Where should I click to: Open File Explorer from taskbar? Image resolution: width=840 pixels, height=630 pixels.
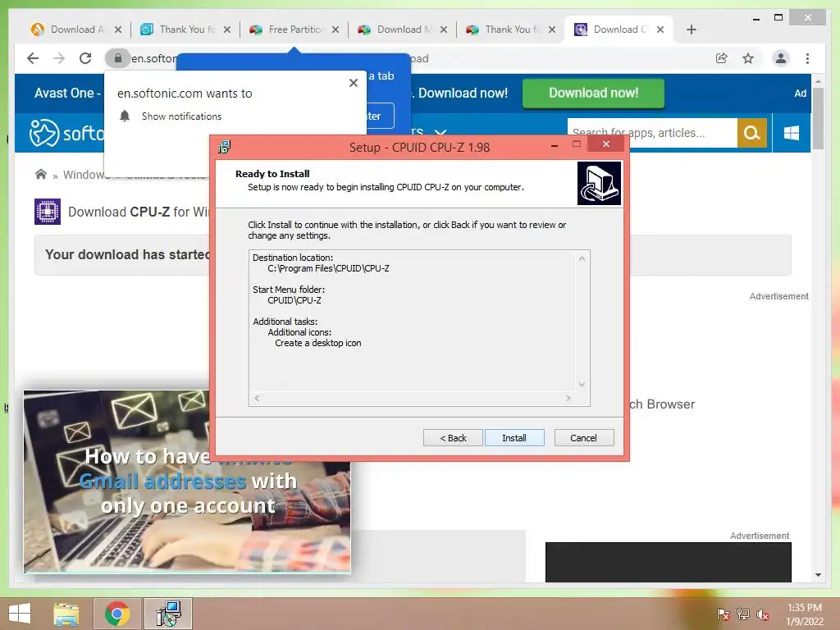click(x=66, y=614)
